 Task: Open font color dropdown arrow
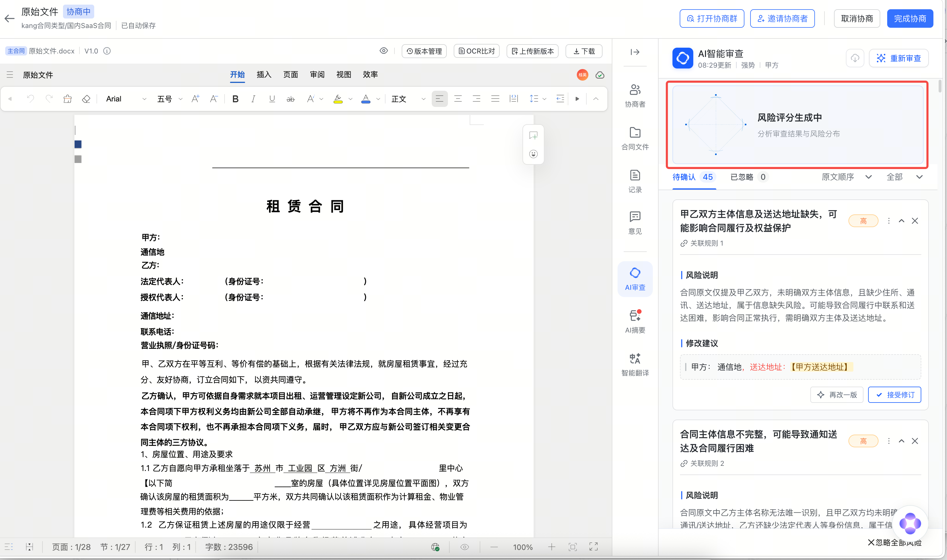coord(378,99)
